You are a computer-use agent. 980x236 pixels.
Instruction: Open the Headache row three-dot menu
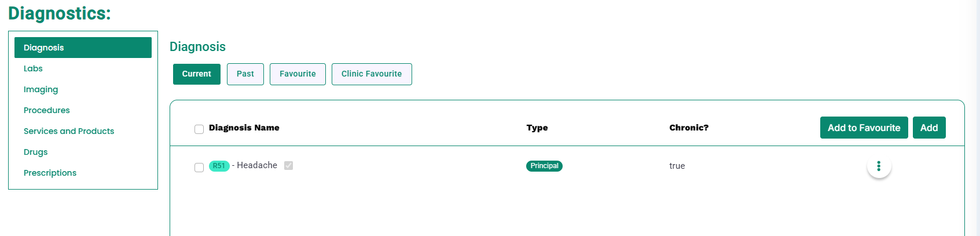(x=879, y=166)
